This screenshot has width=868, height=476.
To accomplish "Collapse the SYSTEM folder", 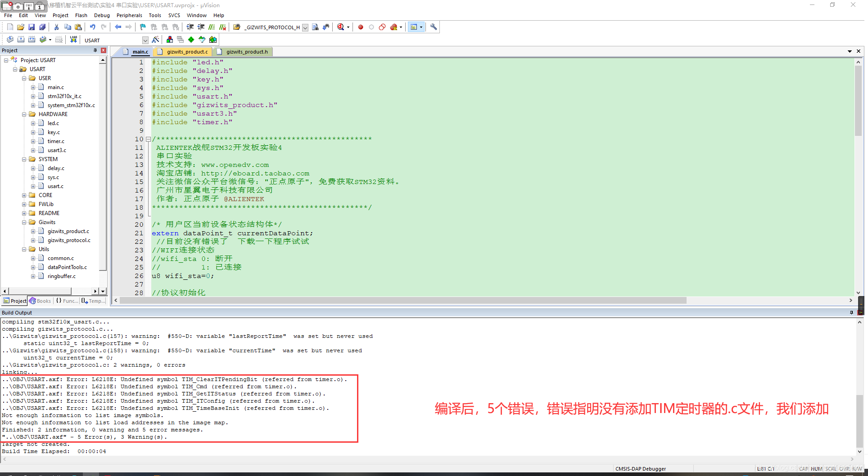I will (x=24, y=159).
